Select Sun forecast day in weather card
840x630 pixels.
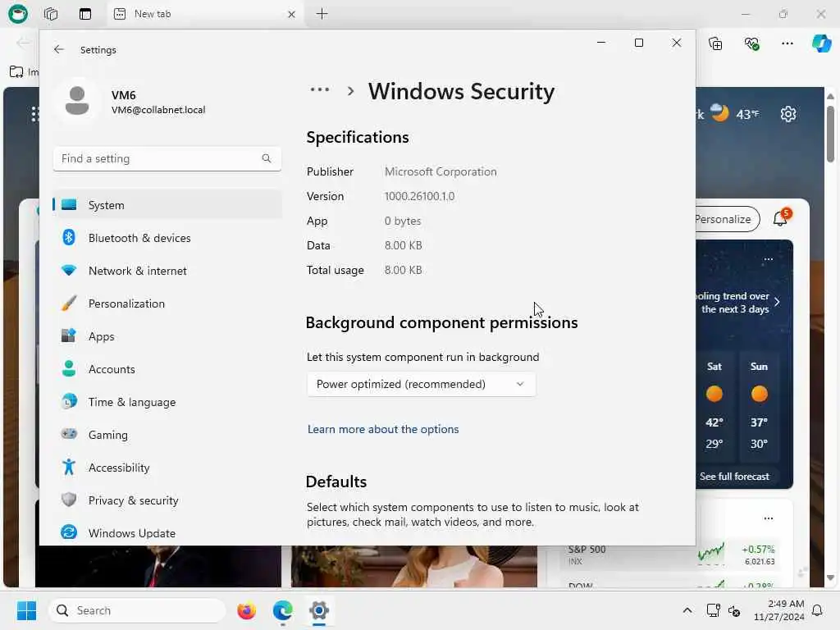pyautogui.click(x=759, y=406)
